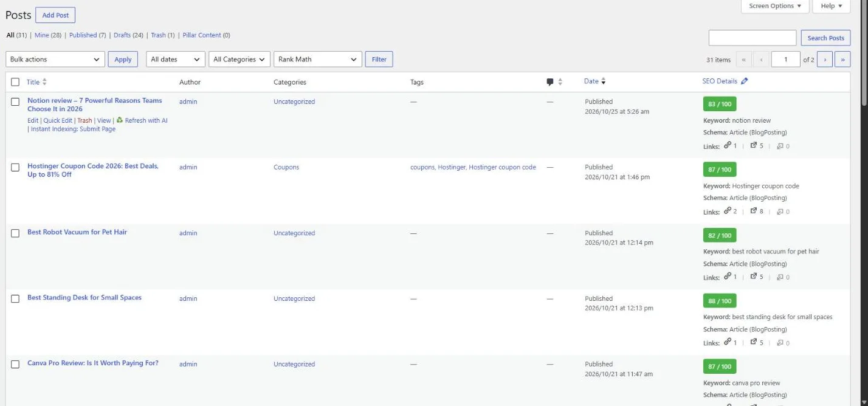
Task: Click the Add Post button
Action: (55, 15)
